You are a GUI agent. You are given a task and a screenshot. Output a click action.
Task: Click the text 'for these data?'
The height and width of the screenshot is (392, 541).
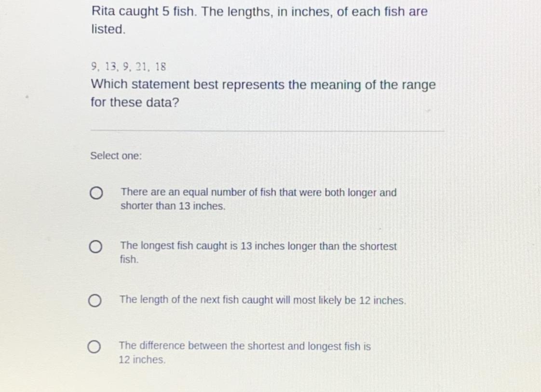pos(135,103)
